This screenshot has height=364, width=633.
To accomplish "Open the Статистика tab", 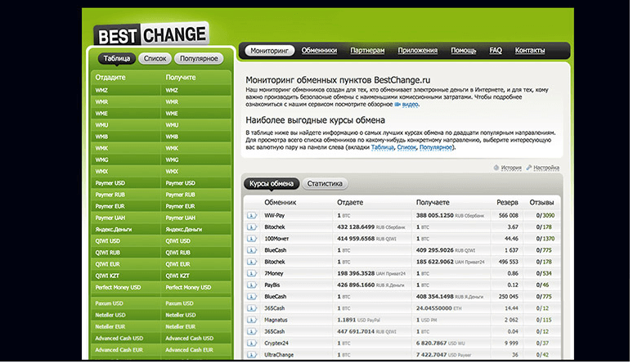I will [x=325, y=184].
